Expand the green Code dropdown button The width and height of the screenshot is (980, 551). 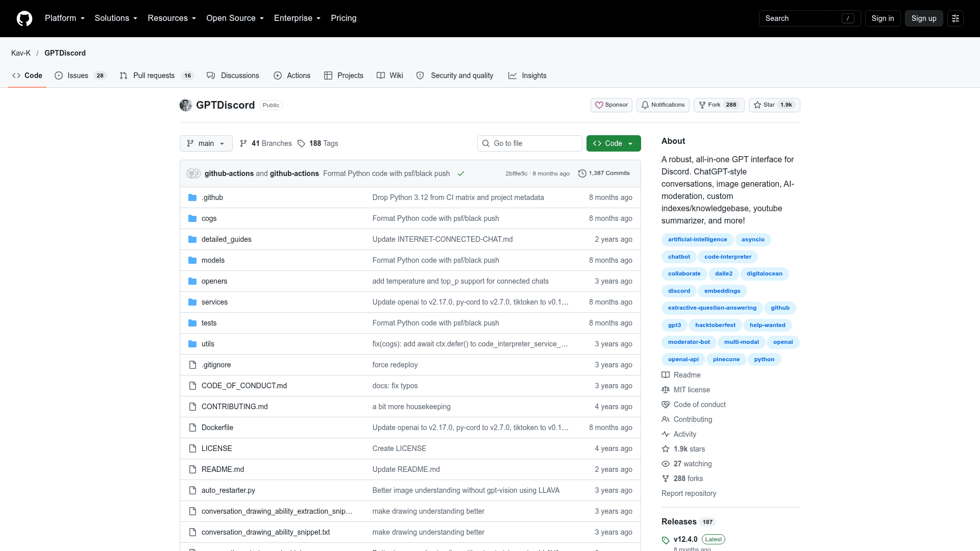(614, 143)
